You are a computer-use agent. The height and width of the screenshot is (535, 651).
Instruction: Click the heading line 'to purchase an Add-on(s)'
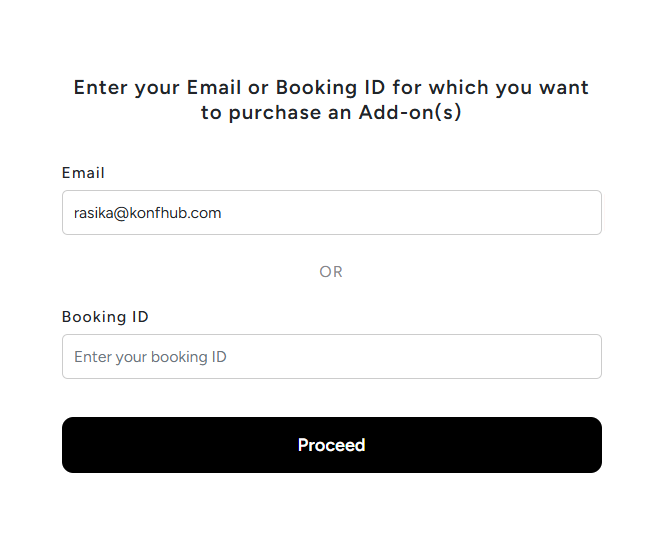(331, 112)
